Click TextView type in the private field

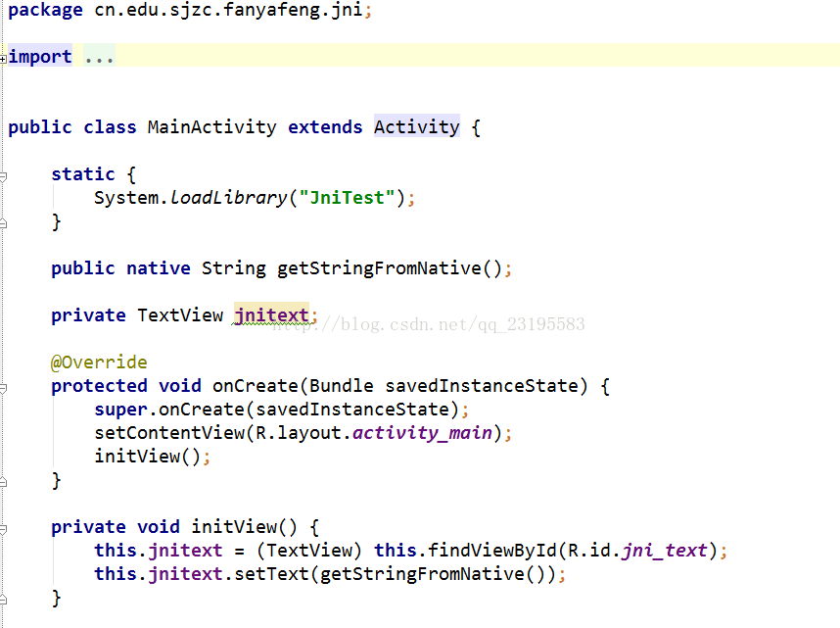[180, 315]
